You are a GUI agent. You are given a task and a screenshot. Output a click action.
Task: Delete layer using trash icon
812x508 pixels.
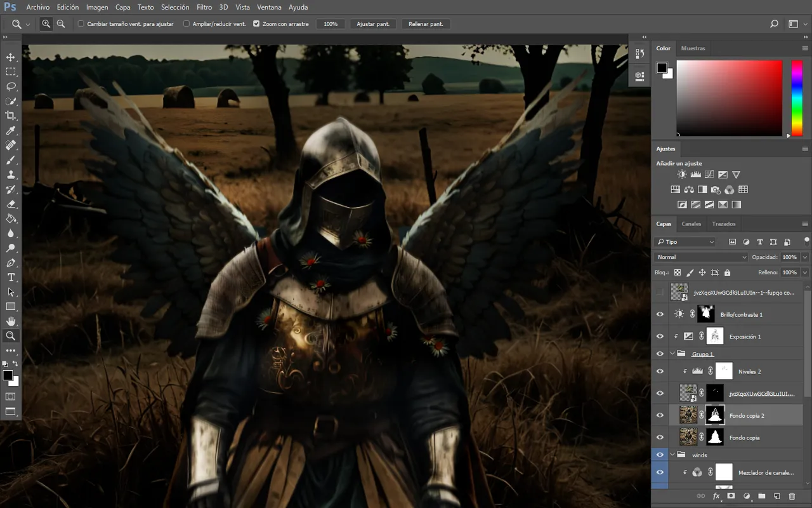[792, 496]
